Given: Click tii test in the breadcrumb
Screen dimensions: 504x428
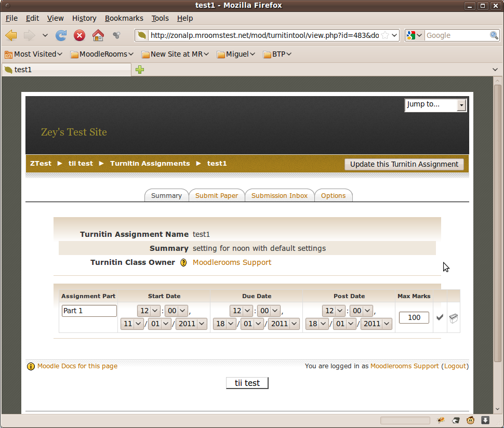Looking at the screenshot, I should pyautogui.click(x=81, y=164).
